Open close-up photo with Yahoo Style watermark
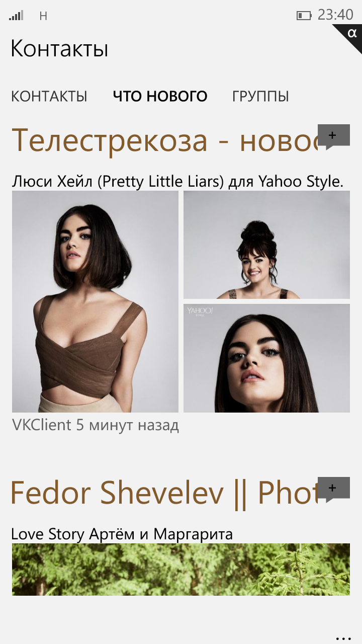Screen dimensions: 362x644 coord(266,358)
